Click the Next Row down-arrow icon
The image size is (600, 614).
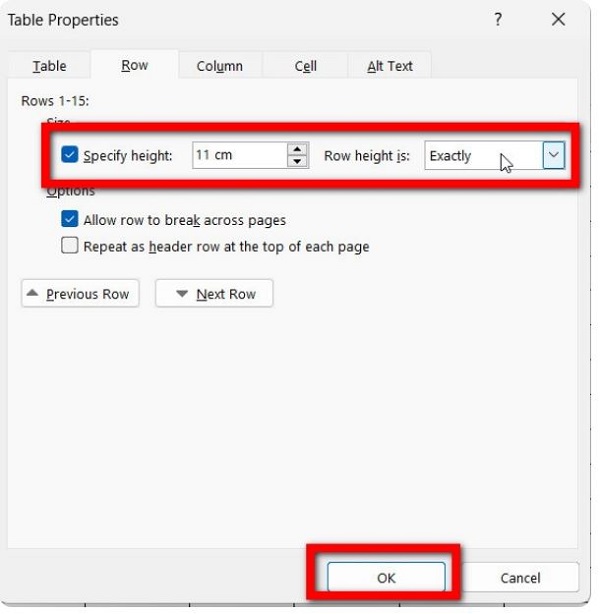182,294
